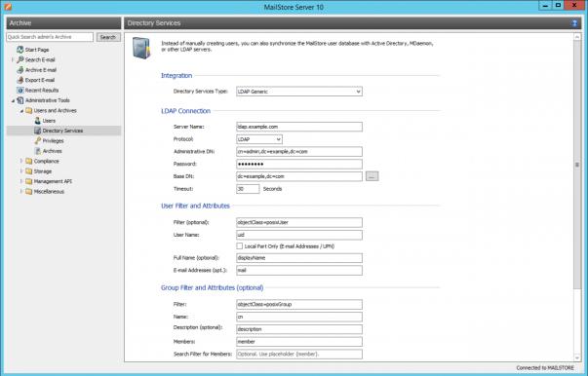Open the Archives icon in tree
The height and width of the screenshot is (376, 588).
click(37, 151)
